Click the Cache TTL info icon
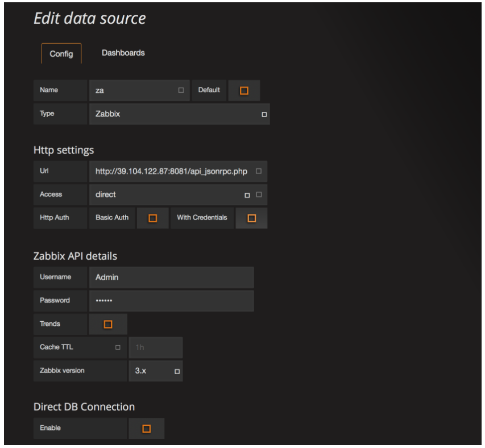Screen dimensions: 485x448 point(118,347)
